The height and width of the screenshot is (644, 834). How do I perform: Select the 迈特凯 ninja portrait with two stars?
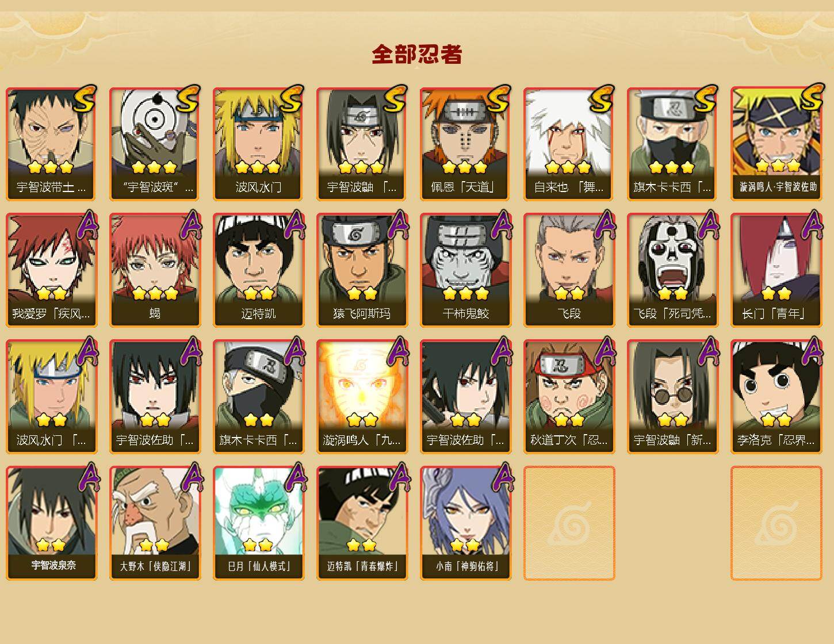tap(259, 270)
